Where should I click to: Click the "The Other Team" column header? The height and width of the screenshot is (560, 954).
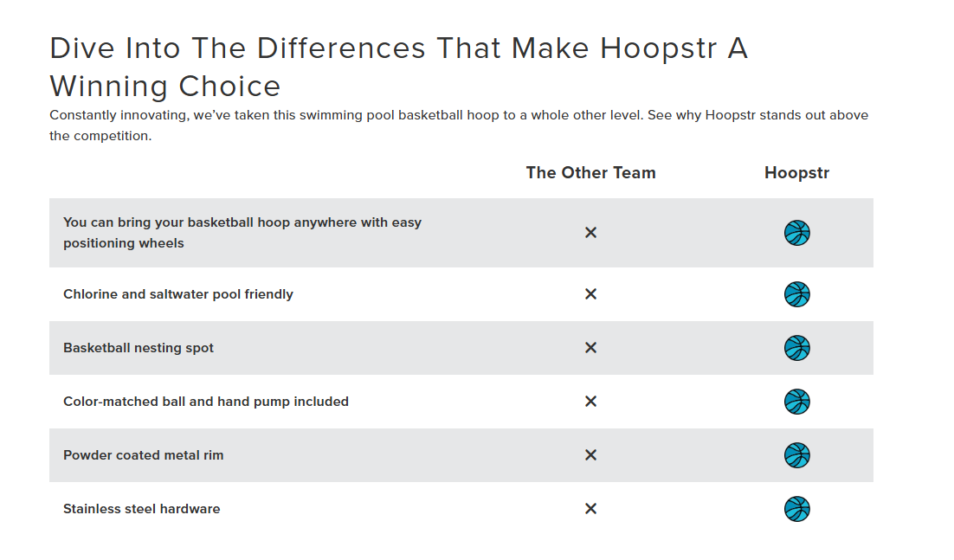590,172
